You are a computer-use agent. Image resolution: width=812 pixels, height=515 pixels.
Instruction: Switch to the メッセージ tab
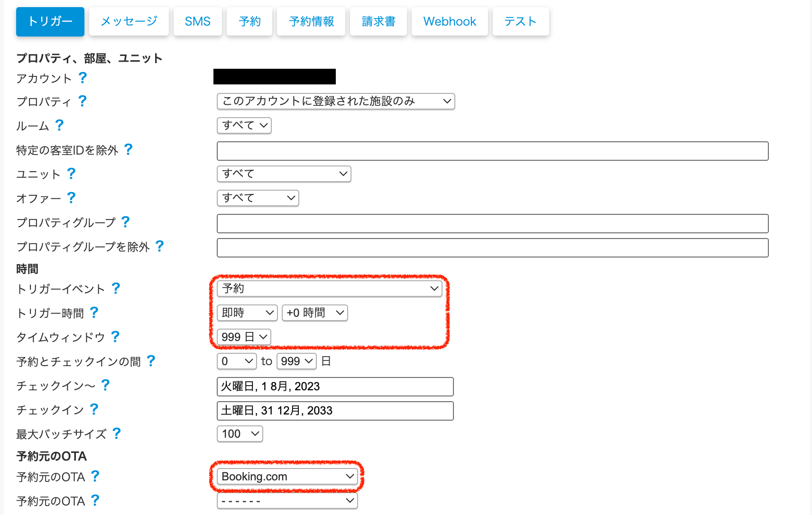click(129, 21)
